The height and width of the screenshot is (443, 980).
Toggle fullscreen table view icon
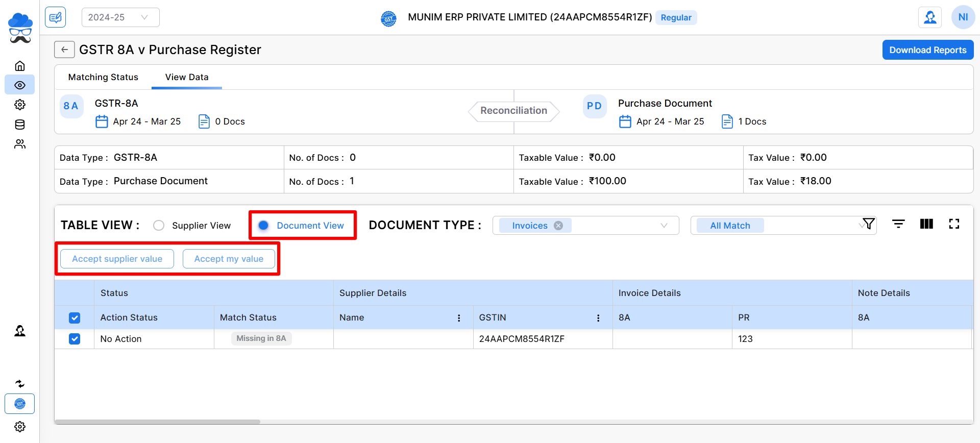954,224
